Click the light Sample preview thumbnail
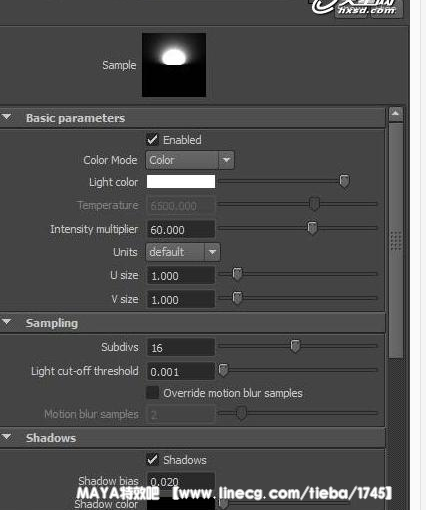426x510 pixels. click(174, 65)
